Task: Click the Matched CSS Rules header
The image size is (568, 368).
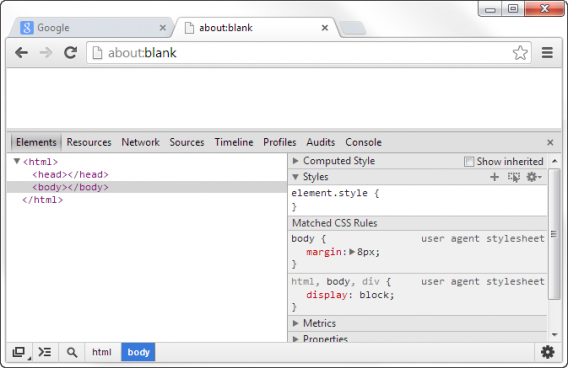Action: point(418,223)
